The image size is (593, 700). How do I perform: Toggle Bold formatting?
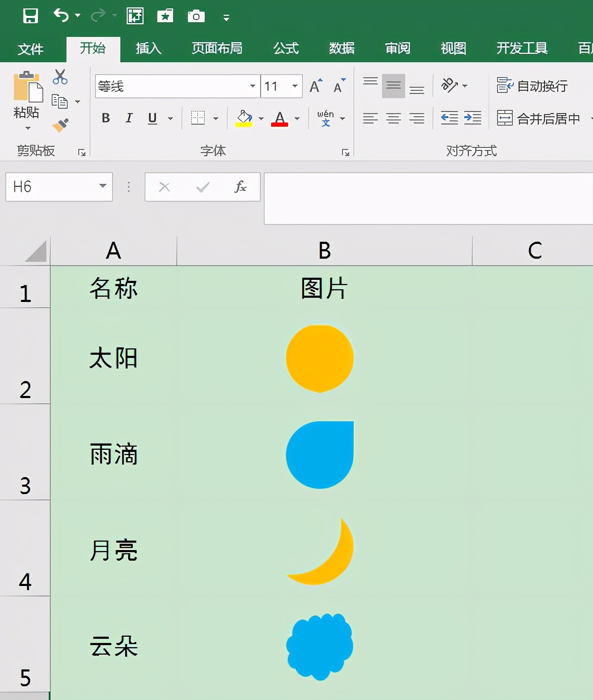[106, 118]
